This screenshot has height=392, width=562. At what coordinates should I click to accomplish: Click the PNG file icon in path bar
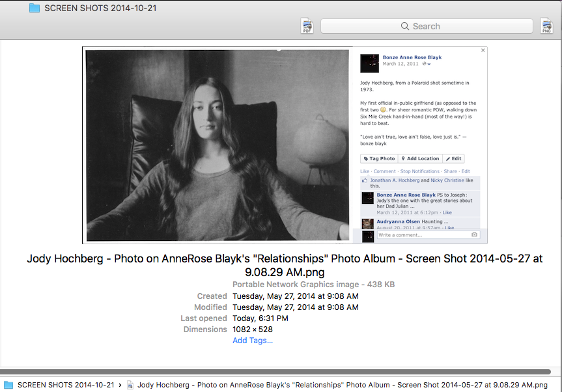click(x=130, y=385)
